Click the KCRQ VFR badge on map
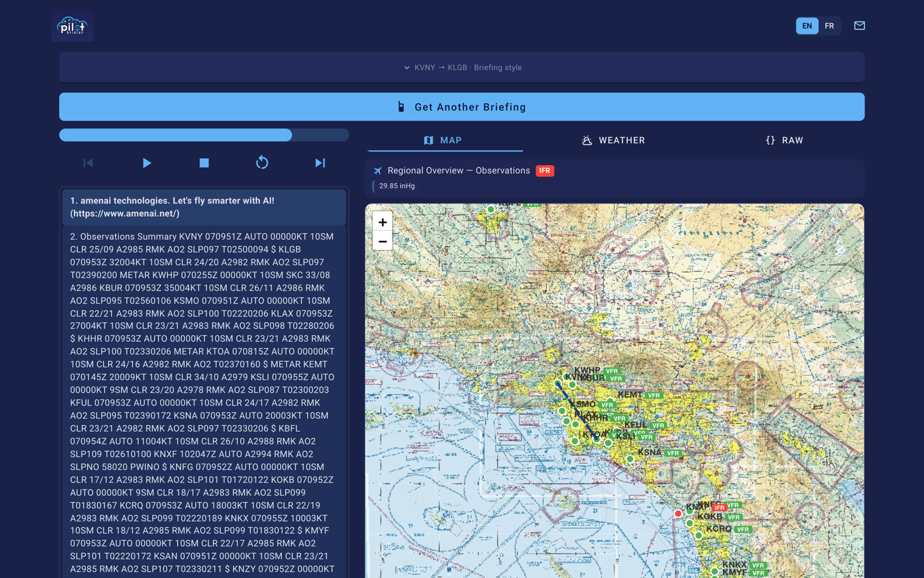The width and height of the screenshot is (924, 578). pyautogui.click(x=742, y=530)
